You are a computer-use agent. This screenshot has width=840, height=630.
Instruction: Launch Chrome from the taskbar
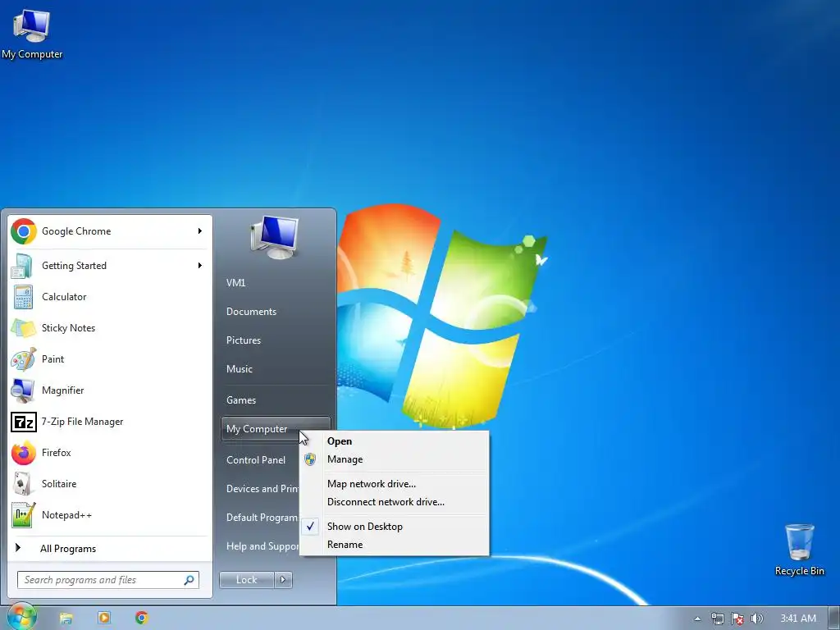tap(141, 618)
